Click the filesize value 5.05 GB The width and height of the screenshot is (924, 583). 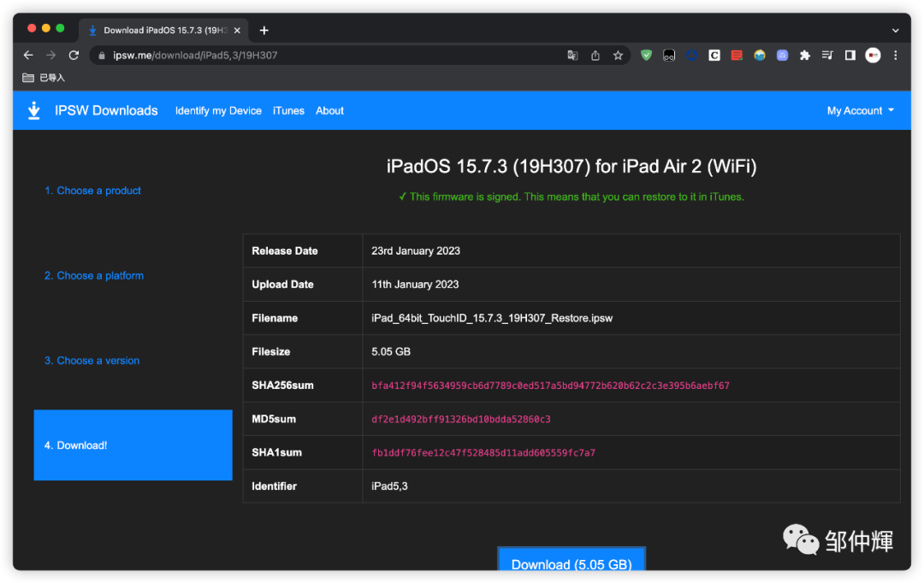391,351
